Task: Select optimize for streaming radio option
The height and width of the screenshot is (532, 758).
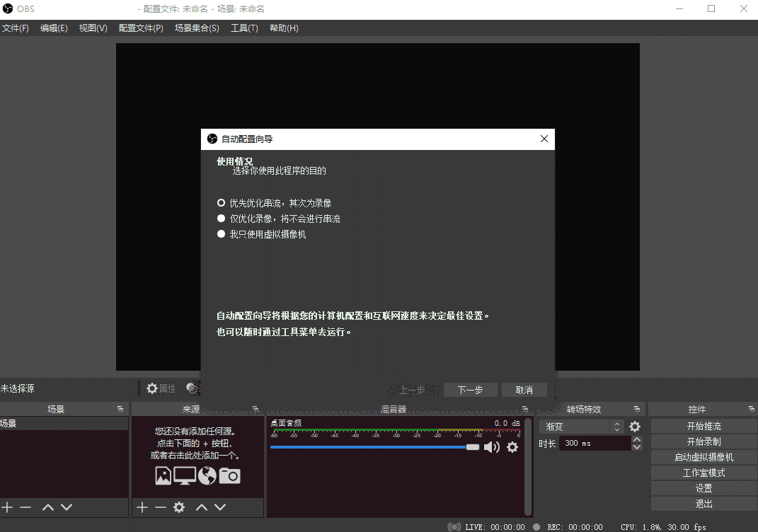Action: pos(220,202)
